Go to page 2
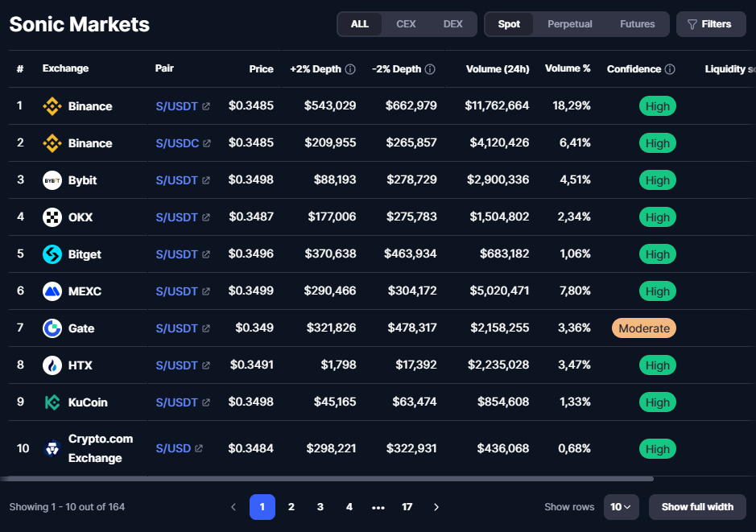This screenshot has width=756, height=532. tap(291, 507)
